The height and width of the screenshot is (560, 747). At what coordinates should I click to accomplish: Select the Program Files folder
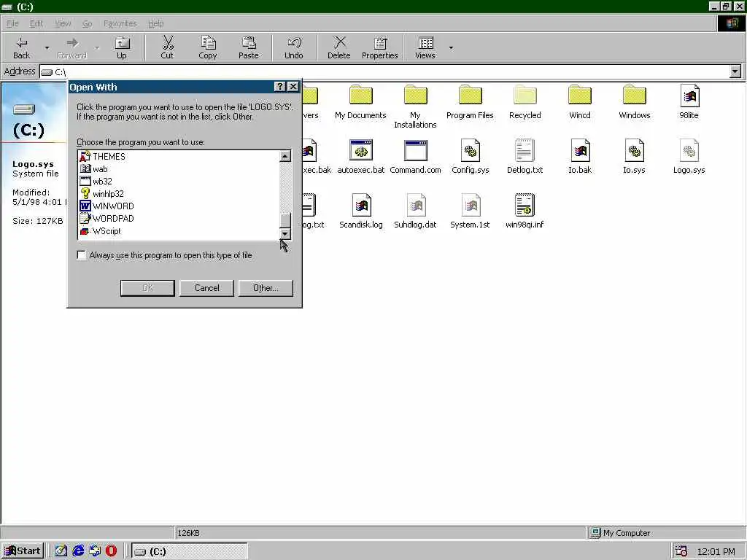click(471, 101)
